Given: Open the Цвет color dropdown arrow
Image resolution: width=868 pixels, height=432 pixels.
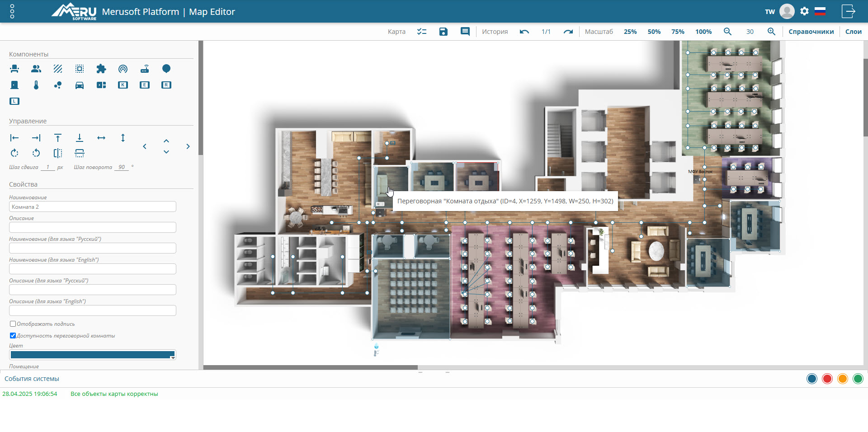Looking at the screenshot, I should pyautogui.click(x=172, y=357).
